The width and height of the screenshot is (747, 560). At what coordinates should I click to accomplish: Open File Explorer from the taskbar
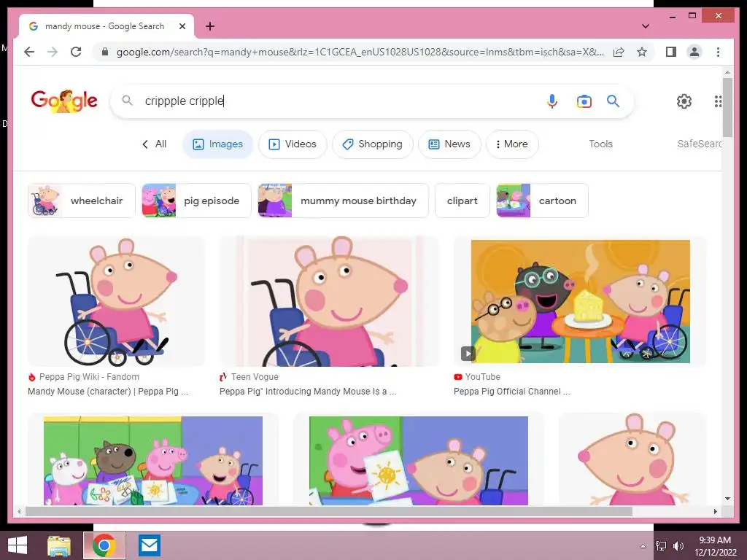(x=59, y=545)
